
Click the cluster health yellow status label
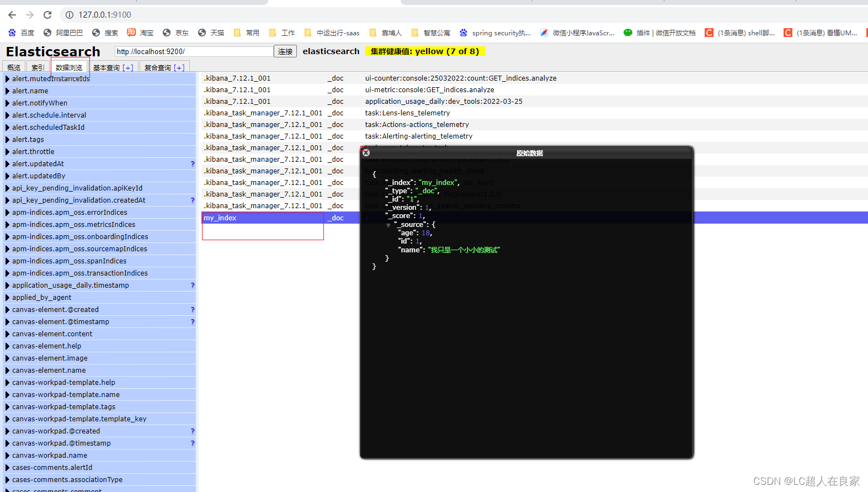tap(425, 51)
